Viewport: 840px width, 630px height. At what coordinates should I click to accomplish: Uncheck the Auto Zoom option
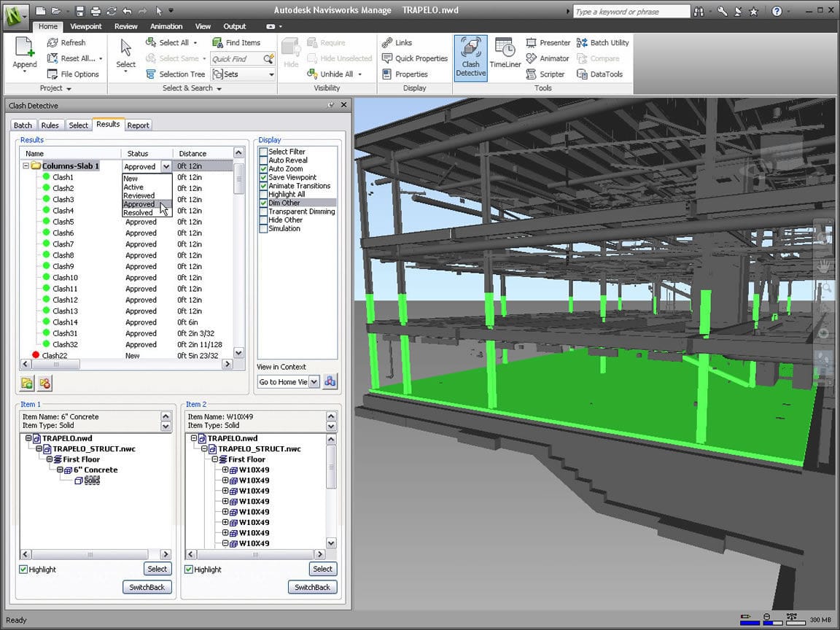(x=264, y=169)
